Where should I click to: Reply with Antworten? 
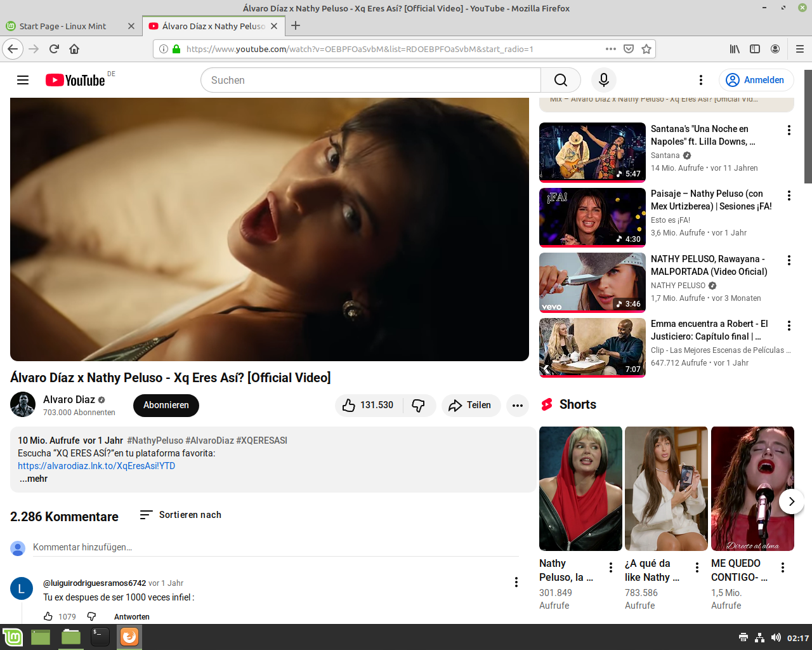tap(132, 616)
